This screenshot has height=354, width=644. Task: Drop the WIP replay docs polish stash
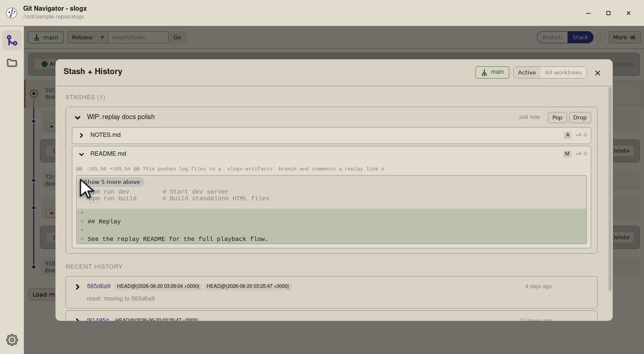click(580, 117)
